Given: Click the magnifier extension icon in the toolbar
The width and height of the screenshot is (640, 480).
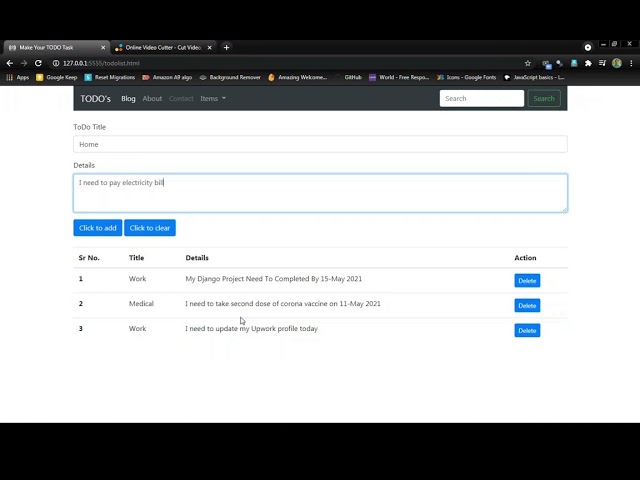Looking at the screenshot, I should (x=560, y=63).
